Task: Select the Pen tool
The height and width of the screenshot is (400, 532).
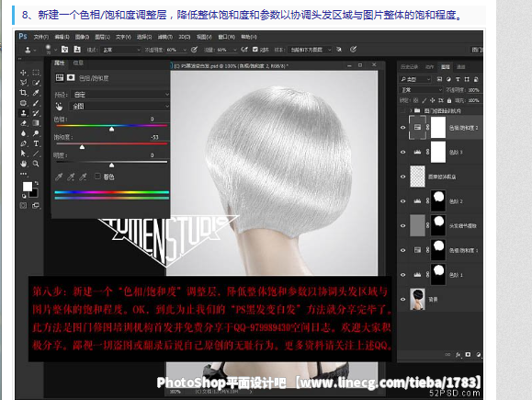Action: (23, 143)
